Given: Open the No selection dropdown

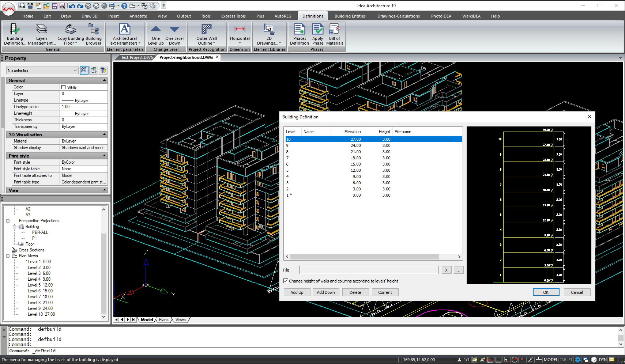Looking at the screenshot, I should pyautogui.click(x=42, y=71).
